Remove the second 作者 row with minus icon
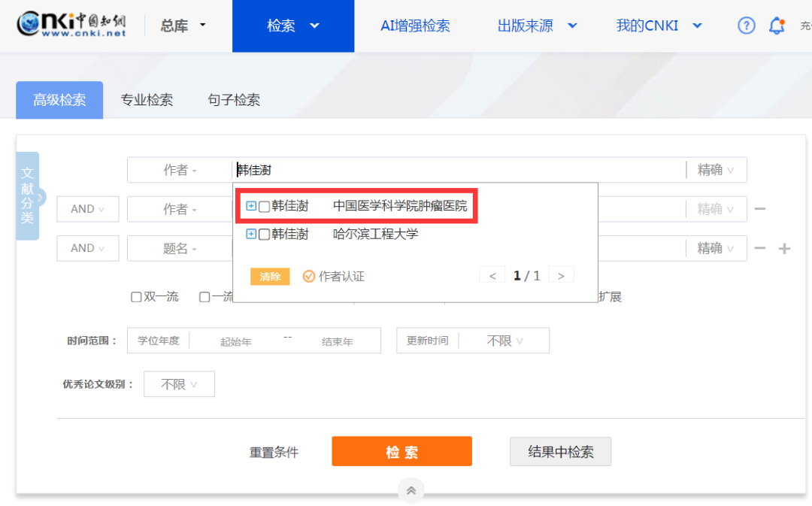The width and height of the screenshot is (812, 506). coord(759,209)
